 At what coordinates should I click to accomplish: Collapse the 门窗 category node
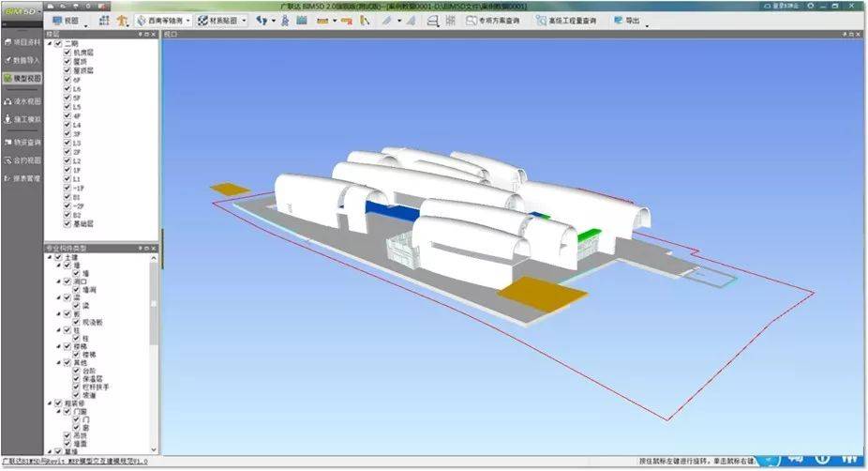pyautogui.click(x=59, y=412)
